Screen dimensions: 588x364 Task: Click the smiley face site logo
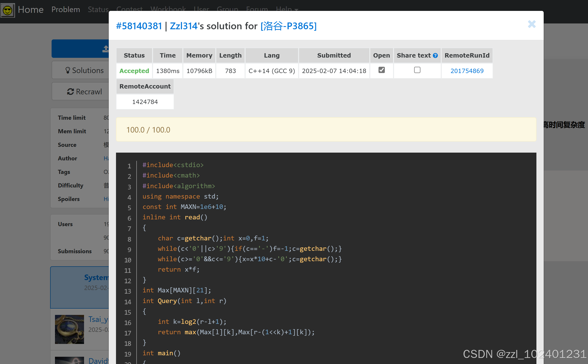(x=8, y=10)
